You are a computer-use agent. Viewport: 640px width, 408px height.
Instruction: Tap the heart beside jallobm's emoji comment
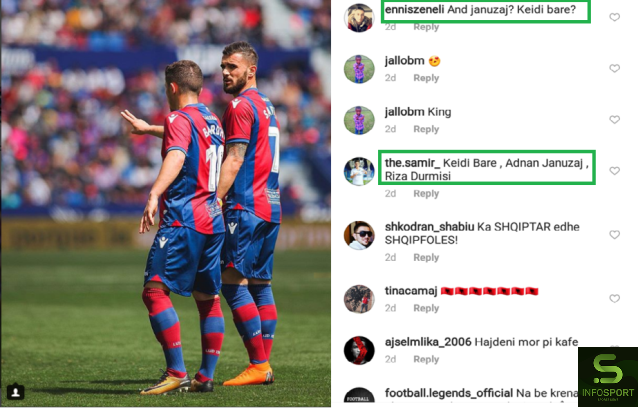point(614,68)
